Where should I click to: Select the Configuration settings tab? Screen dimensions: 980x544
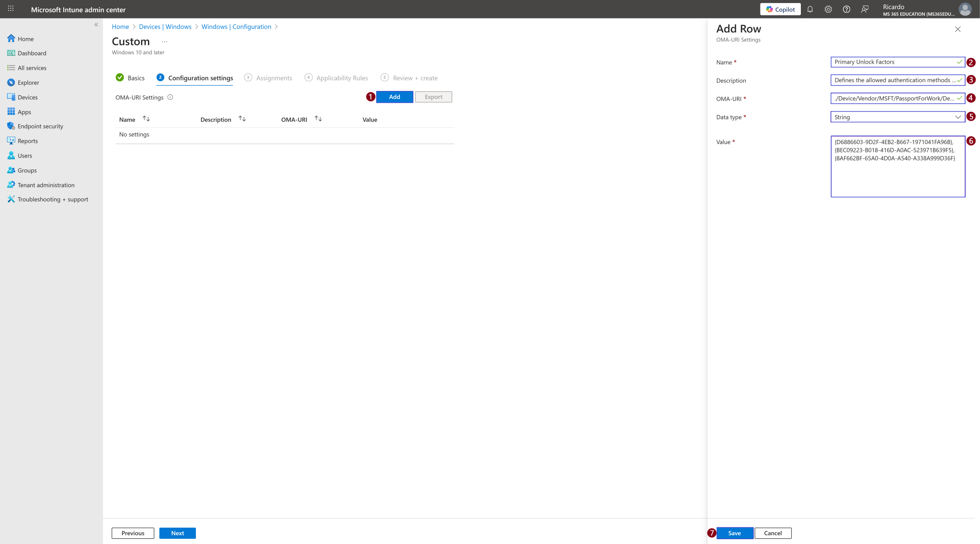tap(195, 78)
